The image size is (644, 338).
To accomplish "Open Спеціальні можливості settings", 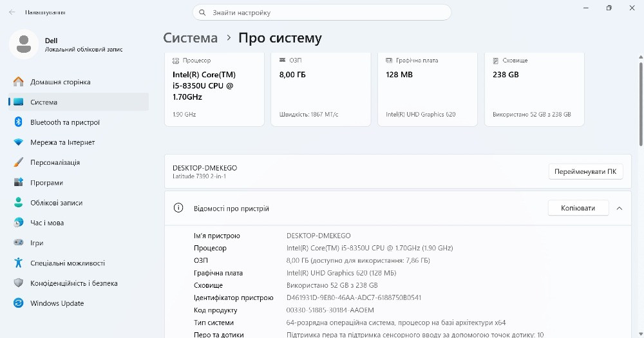I will pyautogui.click(x=79, y=263).
